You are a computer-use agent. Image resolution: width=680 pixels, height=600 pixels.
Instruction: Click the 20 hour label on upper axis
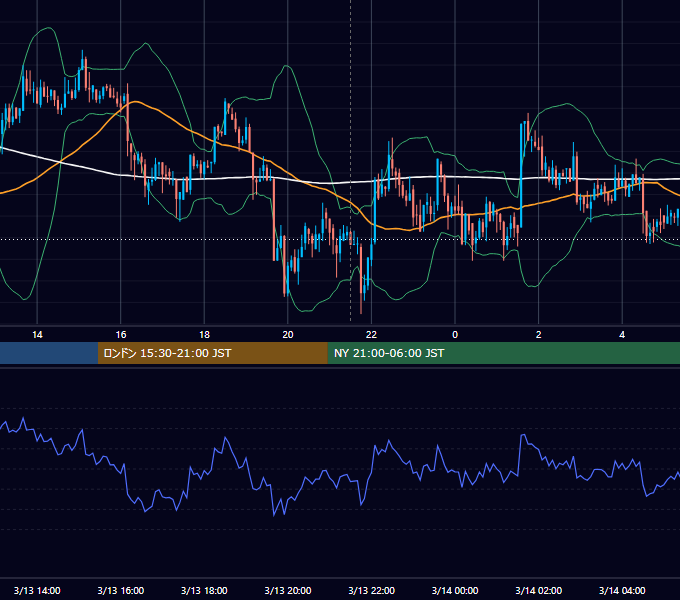288,335
